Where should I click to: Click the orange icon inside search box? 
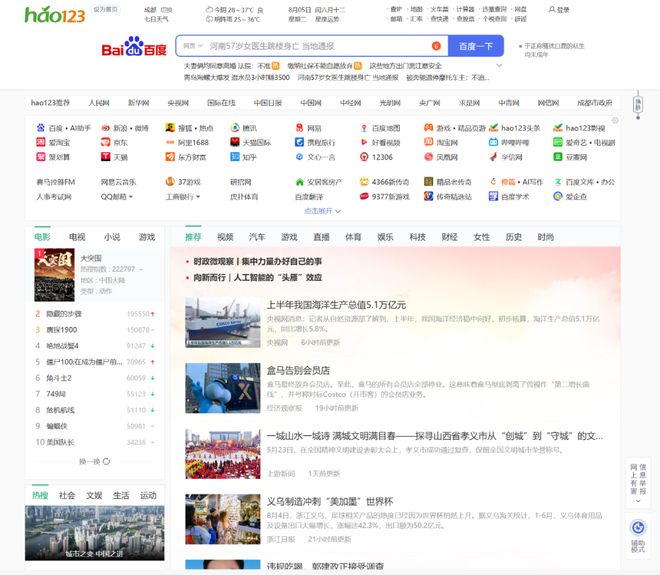(x=436, y=46)
